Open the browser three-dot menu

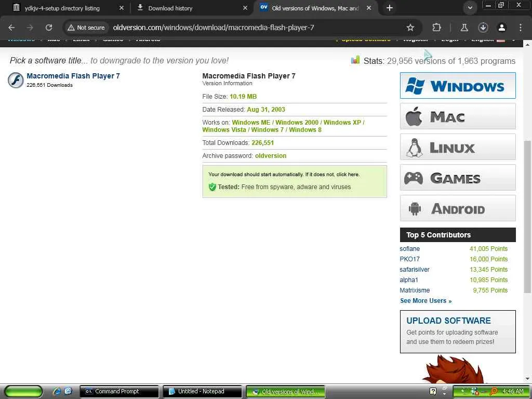pos(521,28)
